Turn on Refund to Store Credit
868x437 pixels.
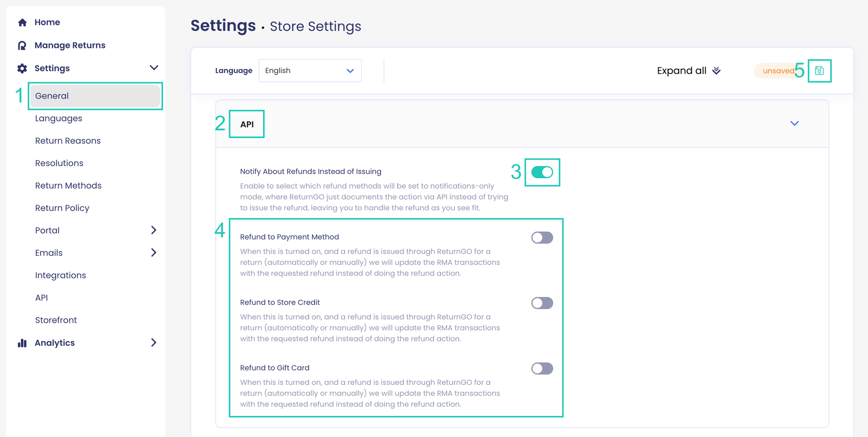(x=542, y=303)
